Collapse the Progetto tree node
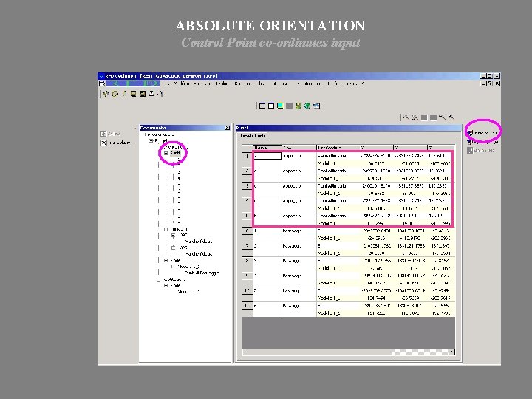This screenshot has width=532, height=399. 151,140
